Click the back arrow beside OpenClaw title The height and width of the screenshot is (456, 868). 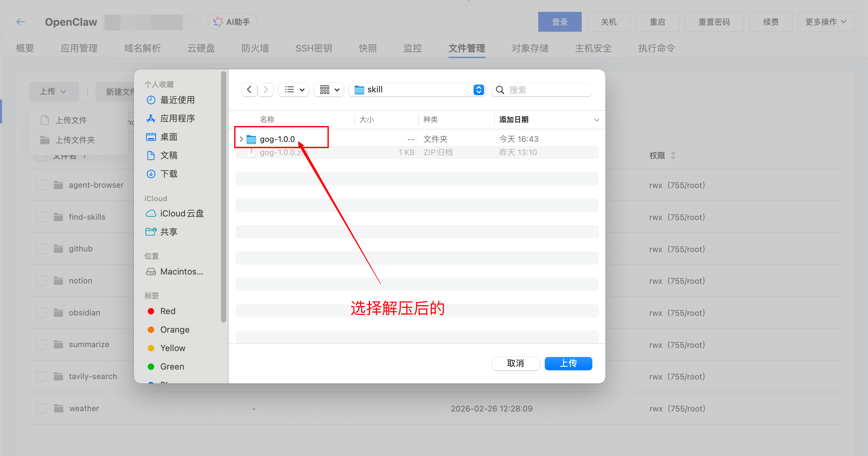click(x=20, y=21)
